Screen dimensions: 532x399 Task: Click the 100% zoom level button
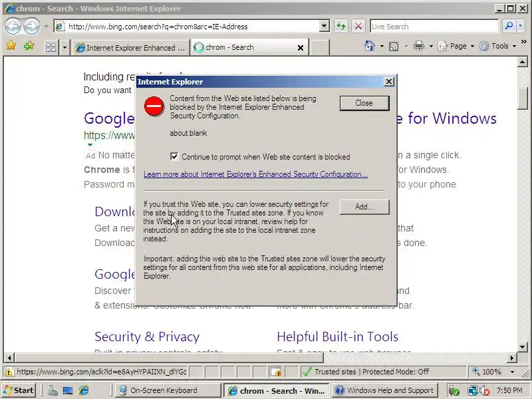(x=487, y=372)
